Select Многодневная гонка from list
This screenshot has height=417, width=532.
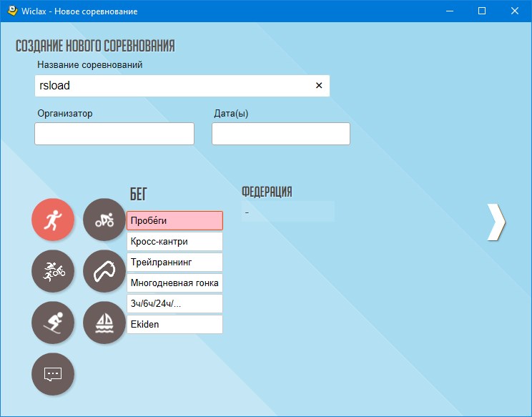click(174, 283)
